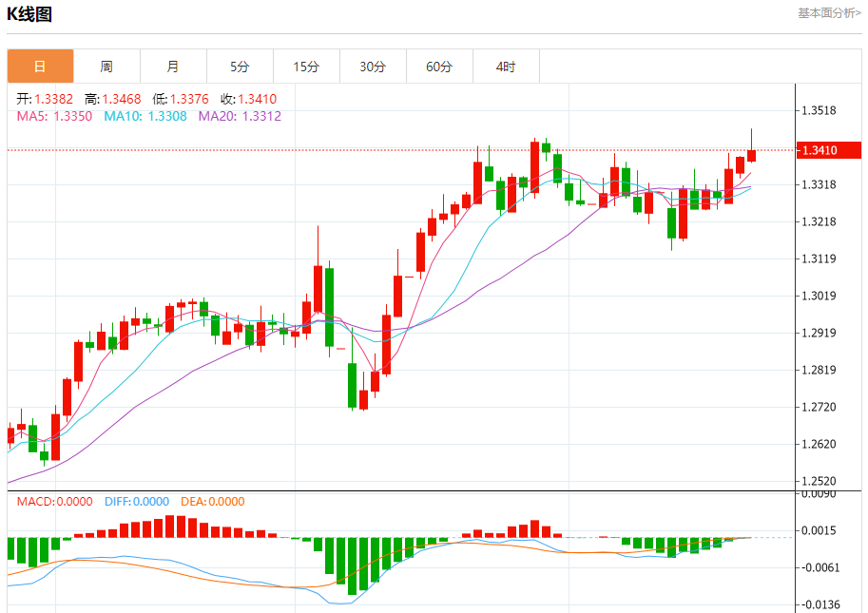Image resolution: width=868 pixels, height=613 pixels.
Task: Click the MA10: 1.3308 indicator label
Action: (x=145, y=116)
